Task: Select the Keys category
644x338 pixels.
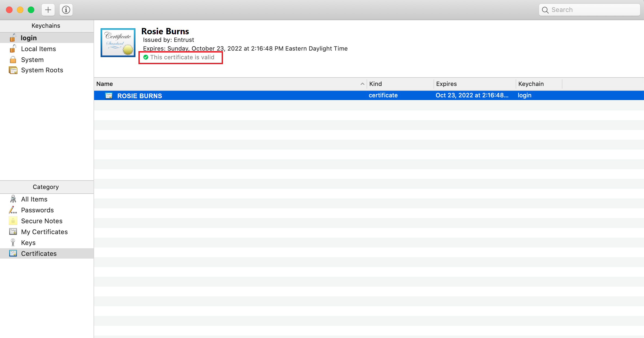Action: (28, 243)
